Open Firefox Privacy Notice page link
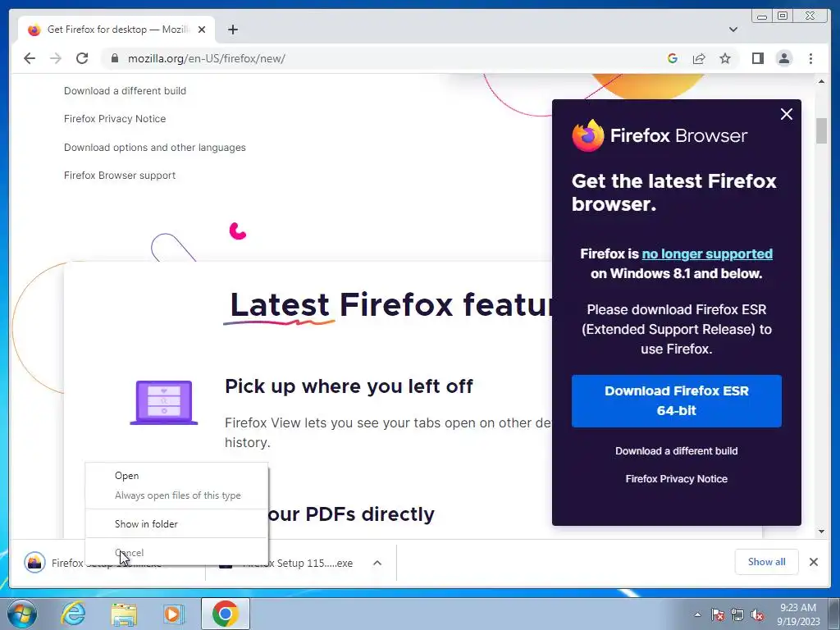Viewport: 840px width, 630px height. [115, 119]
